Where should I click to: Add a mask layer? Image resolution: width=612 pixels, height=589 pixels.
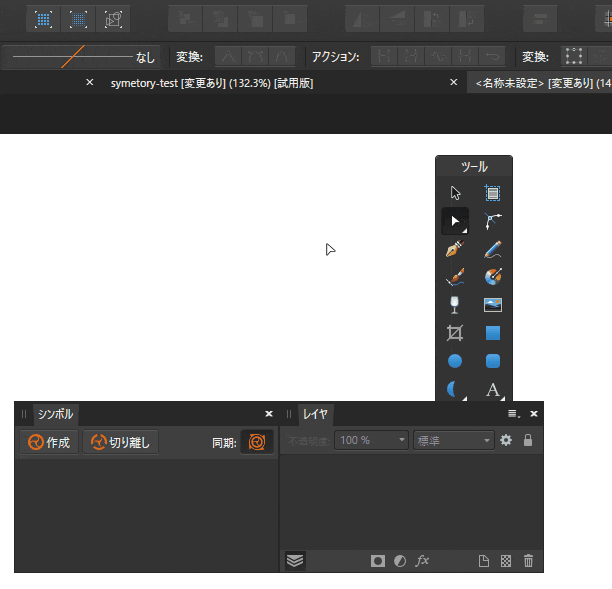point(378,561)
